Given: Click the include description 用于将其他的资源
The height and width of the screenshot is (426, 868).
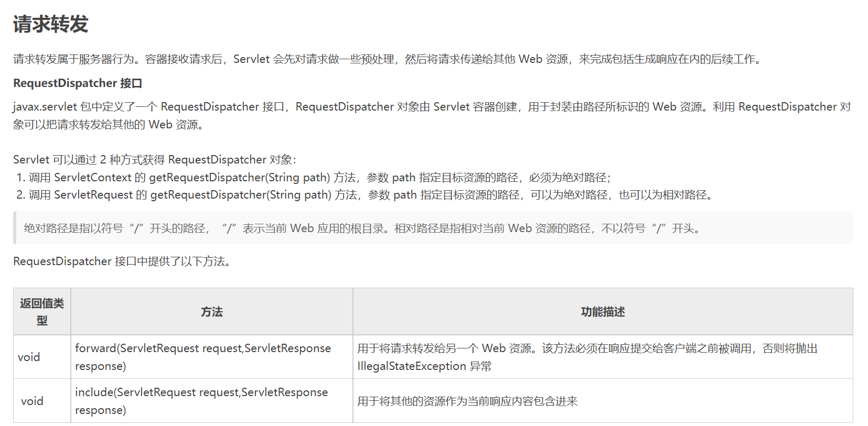Looking at the screenshot, I should (x=467, y=401).
